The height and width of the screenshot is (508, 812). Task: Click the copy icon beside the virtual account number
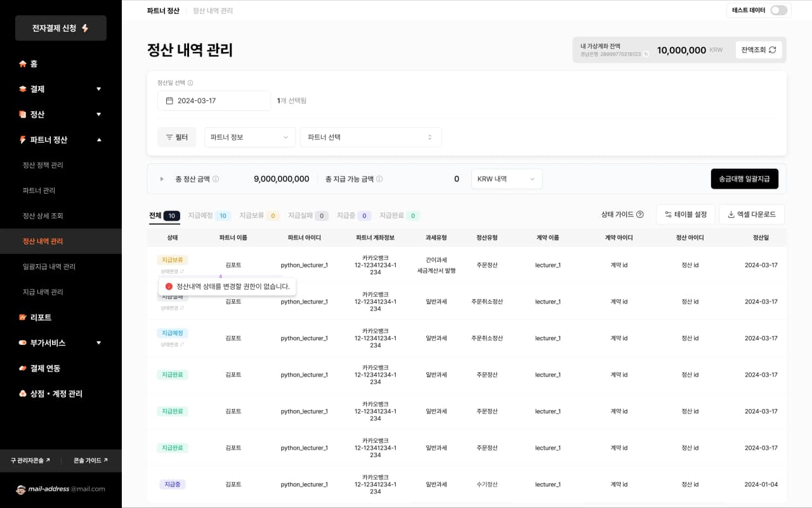[646, 55]
